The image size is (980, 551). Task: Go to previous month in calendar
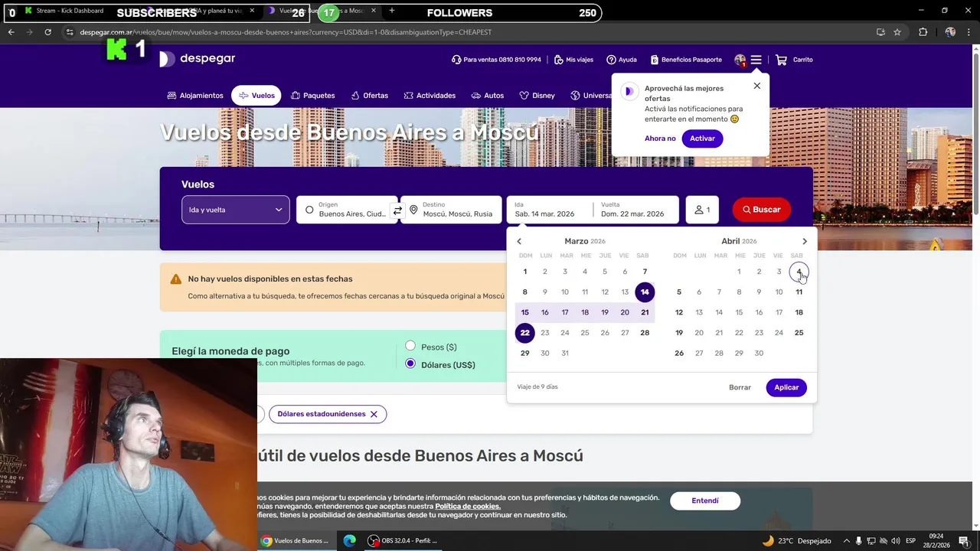click(519, 241)
